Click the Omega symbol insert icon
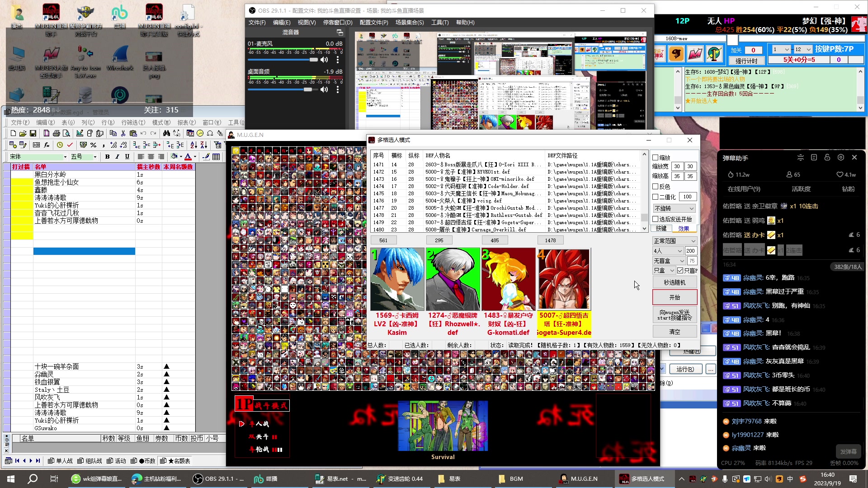Screen dimensions: 868x488 pos(210,133)
